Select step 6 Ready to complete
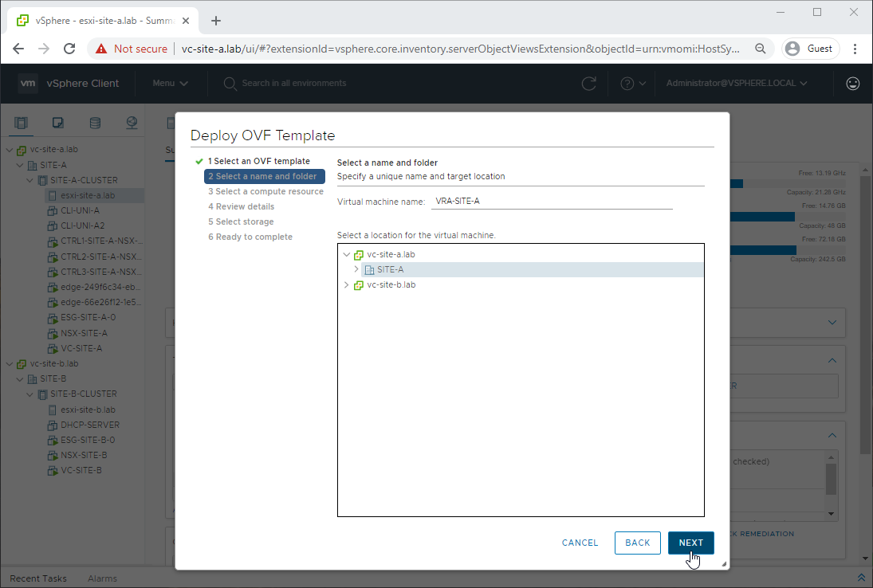The height and width of the screenshot is (588, 873). [x=250, y=237]
